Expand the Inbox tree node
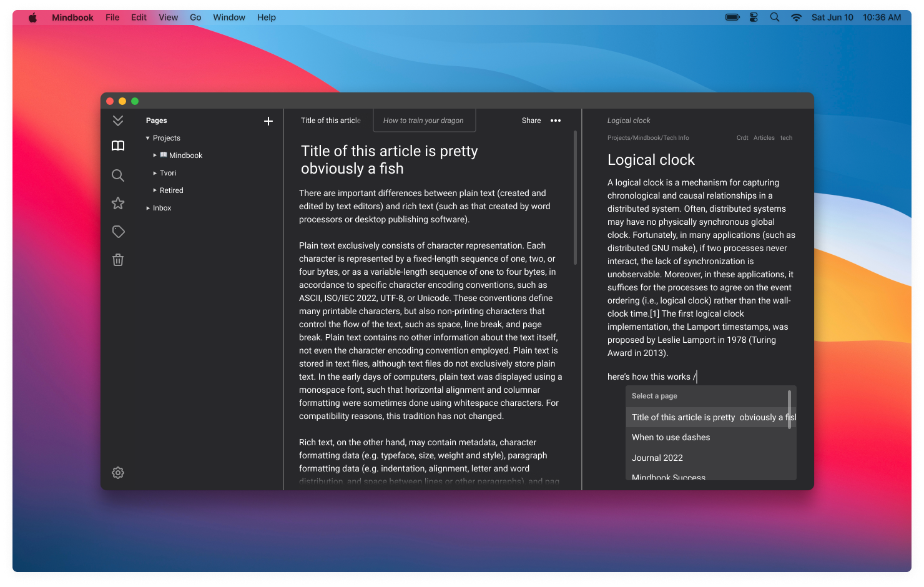This screenshot has width=924, height=587. [148, 208]
